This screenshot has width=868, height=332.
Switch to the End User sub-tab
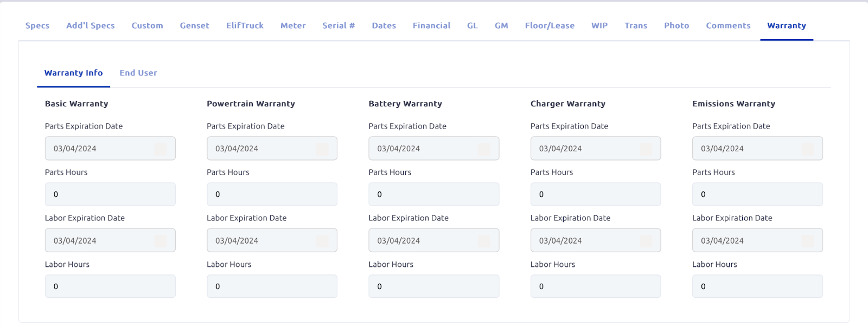coord(138,73)
